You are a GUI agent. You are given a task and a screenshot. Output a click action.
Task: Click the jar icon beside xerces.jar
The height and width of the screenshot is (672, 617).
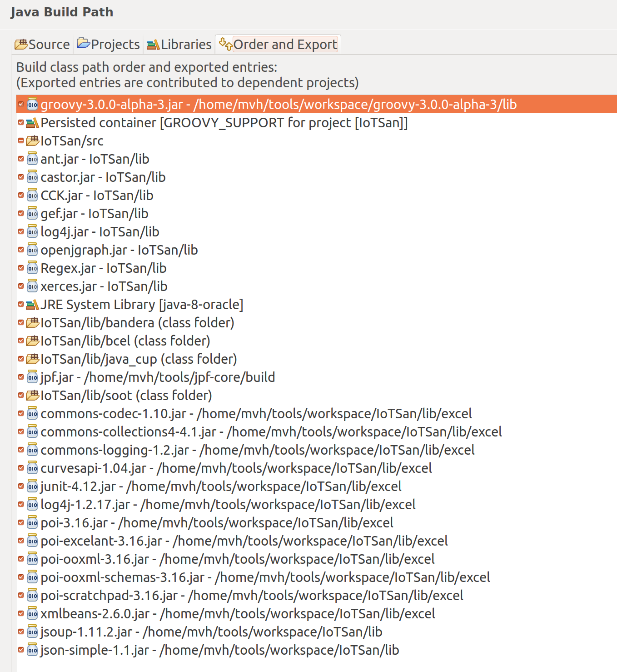point(32,286)
